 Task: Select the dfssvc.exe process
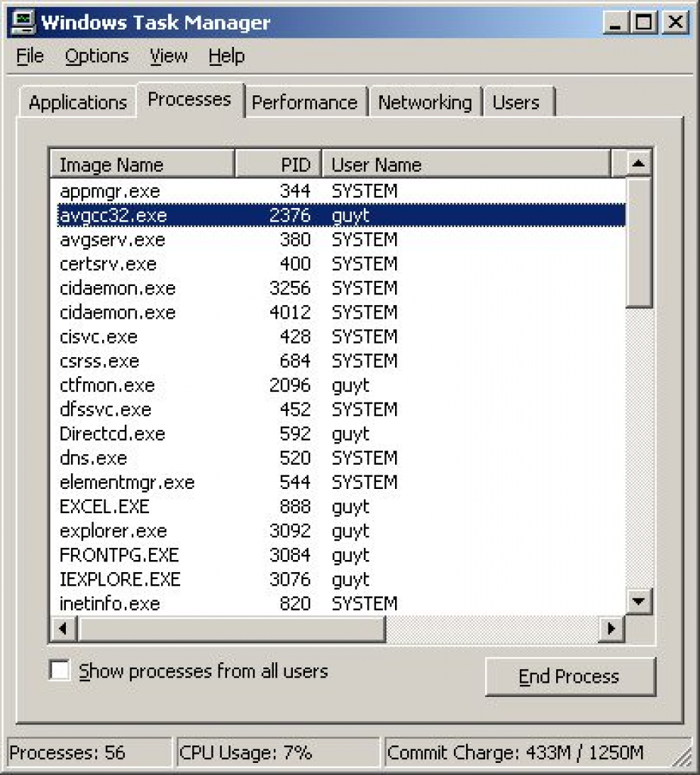[x=338, y=409]
